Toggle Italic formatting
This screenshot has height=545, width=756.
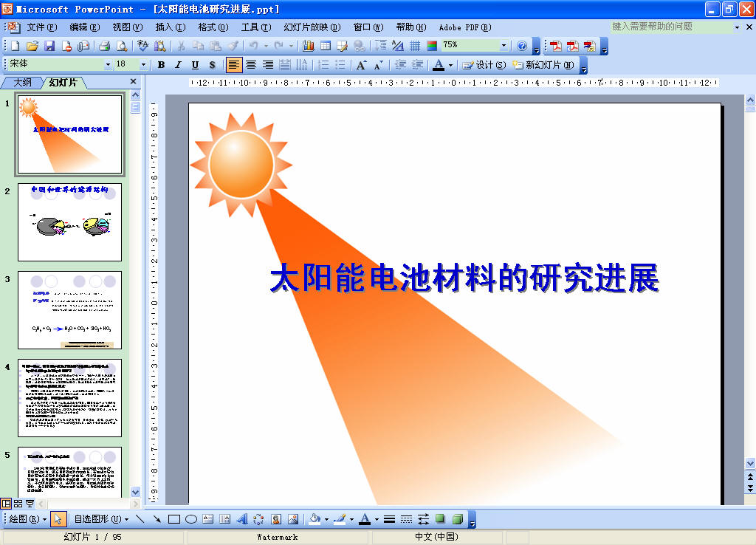point(179,65)
